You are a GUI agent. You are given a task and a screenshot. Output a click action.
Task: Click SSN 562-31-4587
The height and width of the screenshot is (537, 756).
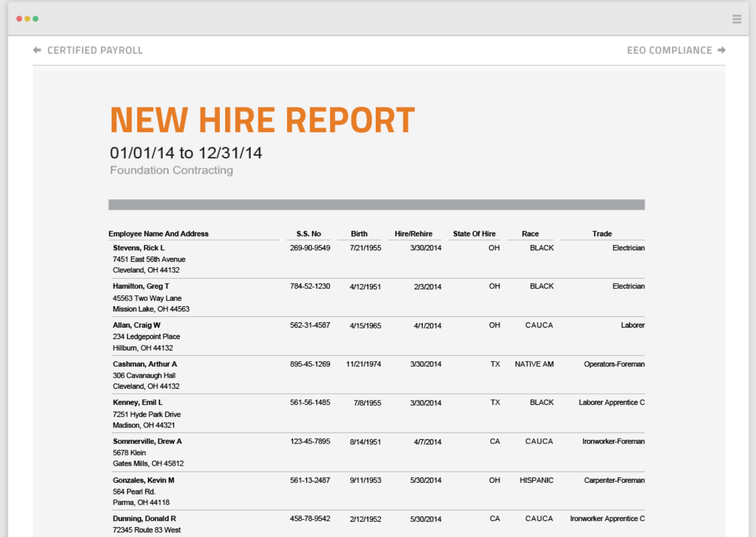pyautogui.click(x=310, y=325)
